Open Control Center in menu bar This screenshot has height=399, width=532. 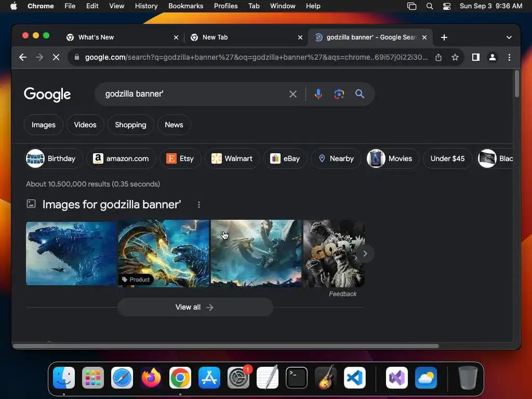pos(447,6)
